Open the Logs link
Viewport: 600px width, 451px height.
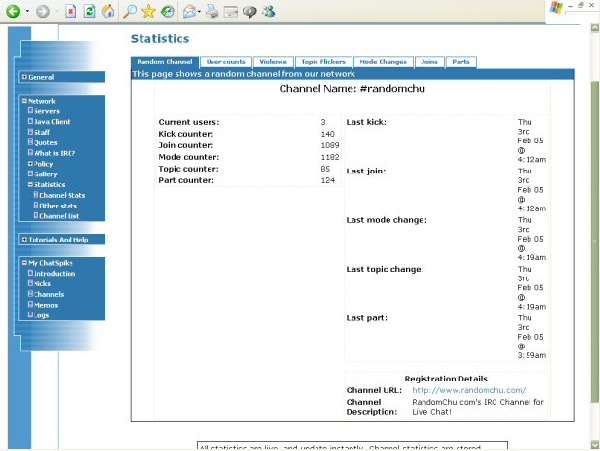pos(41,315)
